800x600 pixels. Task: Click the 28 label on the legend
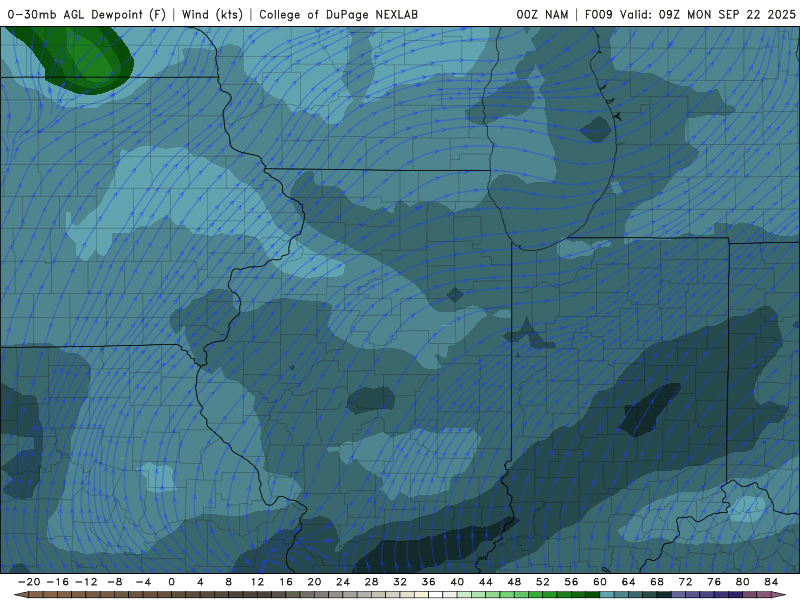click(371, 582)
